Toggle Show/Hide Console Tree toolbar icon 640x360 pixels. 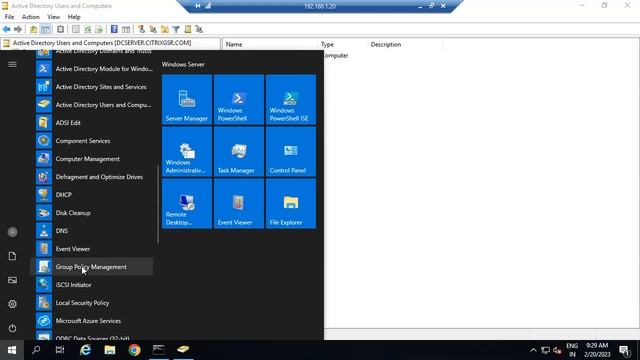tap(46, 29)
